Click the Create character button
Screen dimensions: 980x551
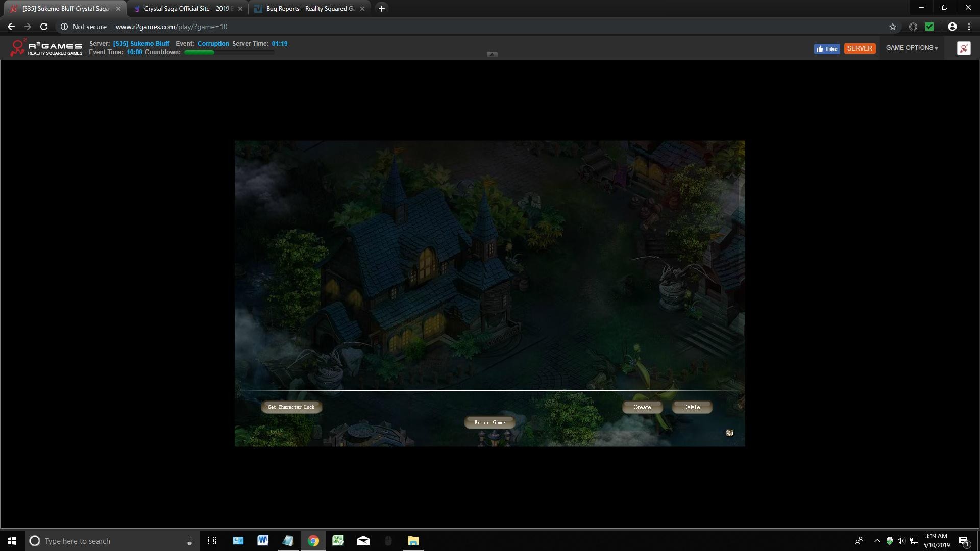tap(642, 407)
